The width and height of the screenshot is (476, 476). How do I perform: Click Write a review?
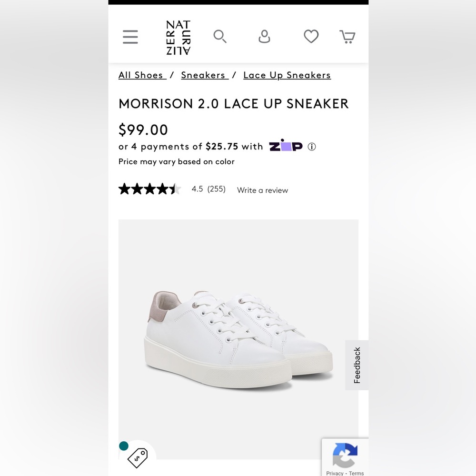[262, 190]
